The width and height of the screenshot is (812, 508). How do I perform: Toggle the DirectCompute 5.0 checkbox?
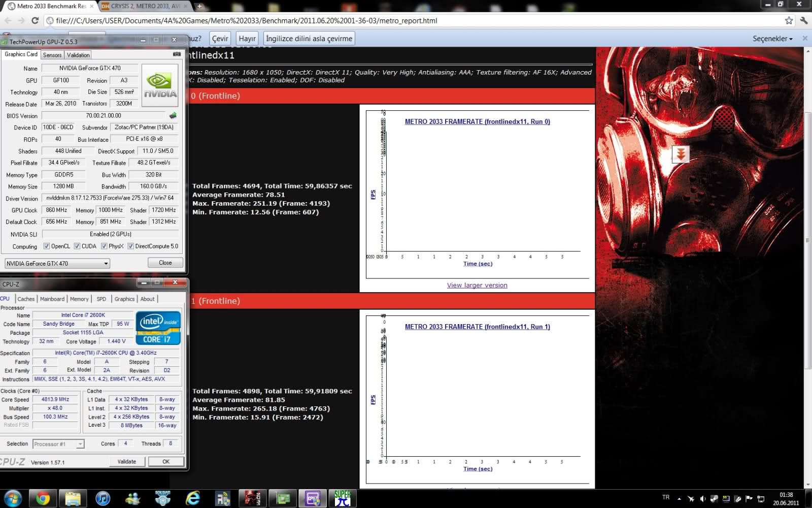coord(130,246)
